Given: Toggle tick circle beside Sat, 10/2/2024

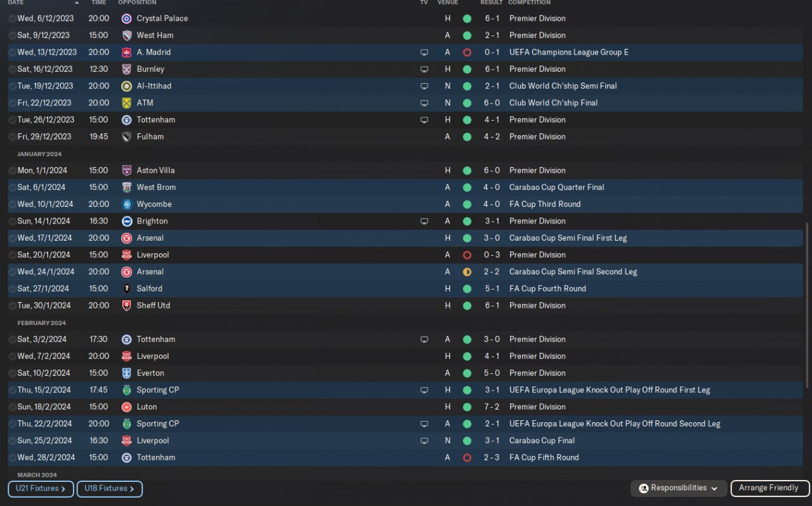Looking at the screenshot, I should (13, 373).
